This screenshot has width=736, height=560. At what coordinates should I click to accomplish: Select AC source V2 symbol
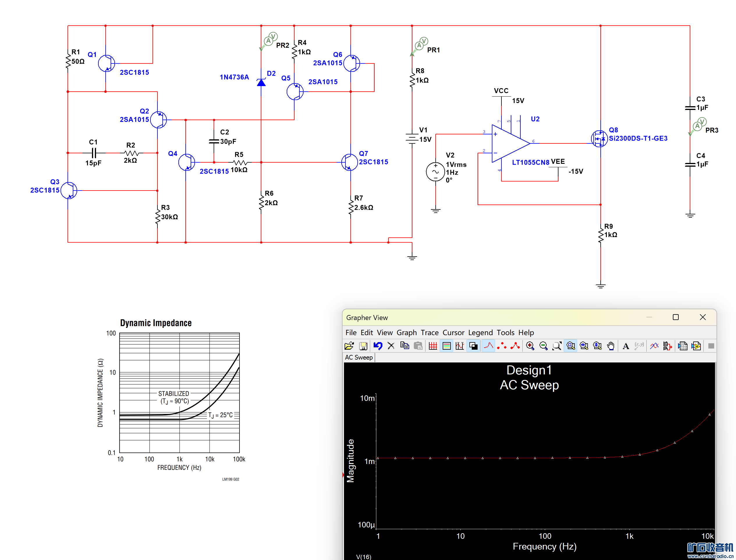click(x=435, y=172)
